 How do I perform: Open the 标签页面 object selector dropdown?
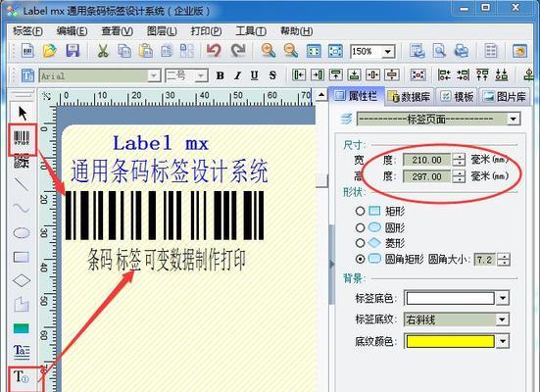click(514, 120)
